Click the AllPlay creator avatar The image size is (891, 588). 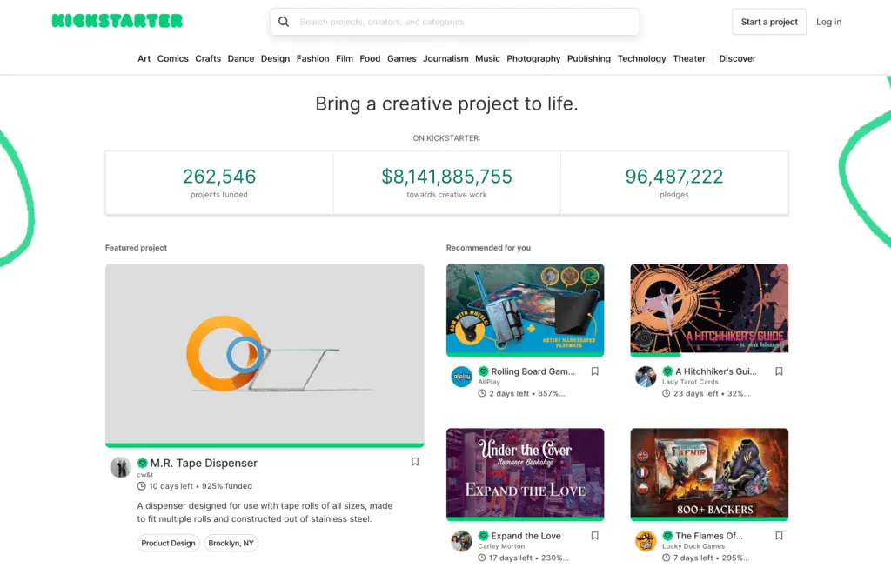(x=461, y=377)
